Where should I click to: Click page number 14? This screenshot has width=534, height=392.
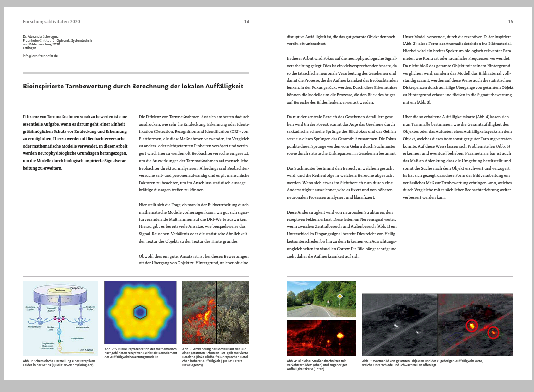[246, 22]
